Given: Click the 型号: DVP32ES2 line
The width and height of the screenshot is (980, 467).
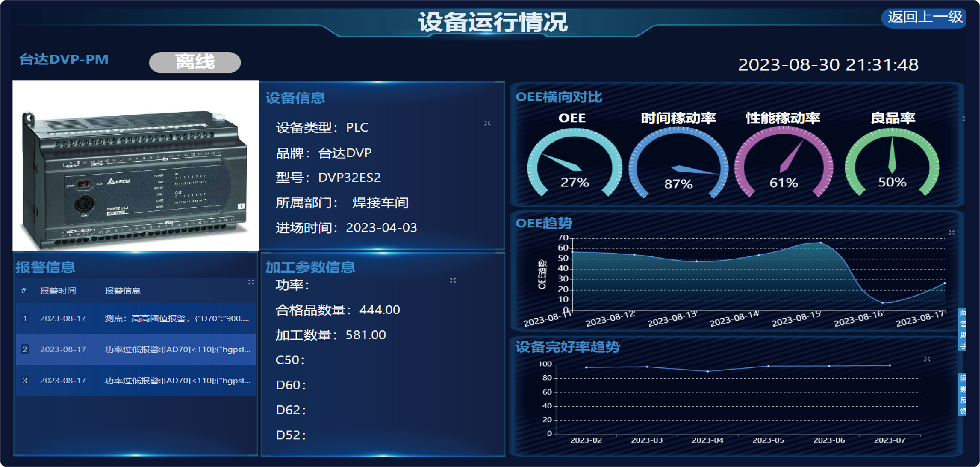Looking at the screenshot, I should pyautogui.click(x=328, y=178).
